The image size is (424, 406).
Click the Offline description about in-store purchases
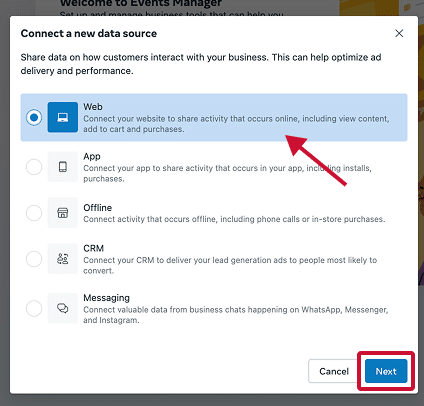tap(234, 219)
